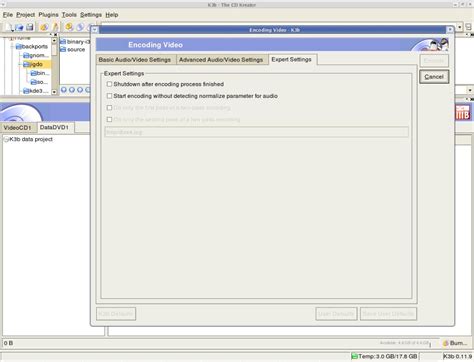474x362 pixels.
Task: Enable start encoding without detecting normalize parameter
Action: (x=109, y=96)
